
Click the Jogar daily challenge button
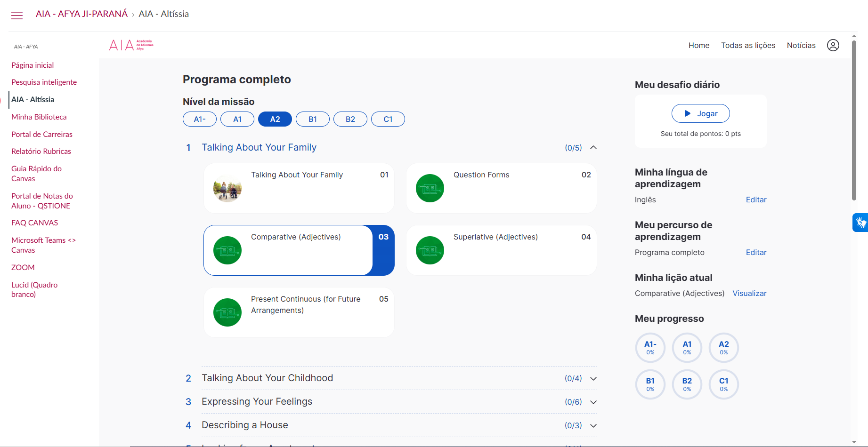tap(700, 113)
